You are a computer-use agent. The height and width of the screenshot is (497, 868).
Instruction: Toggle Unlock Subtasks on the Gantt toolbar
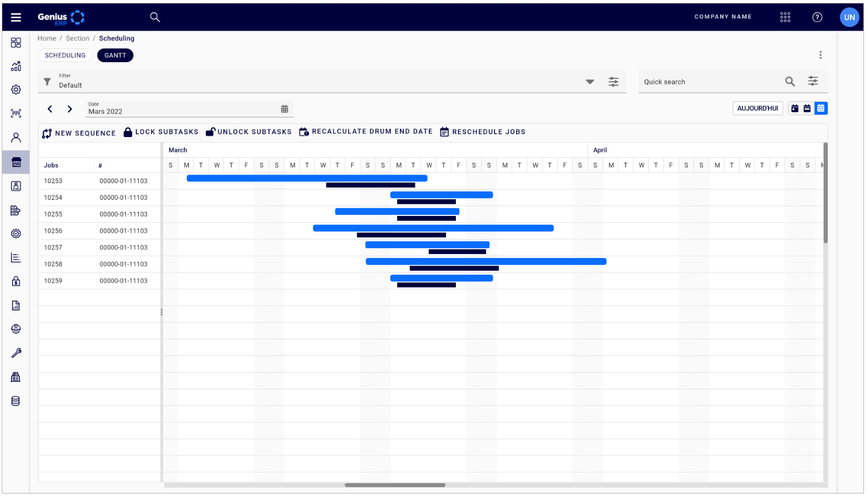[x=248, y=131]
